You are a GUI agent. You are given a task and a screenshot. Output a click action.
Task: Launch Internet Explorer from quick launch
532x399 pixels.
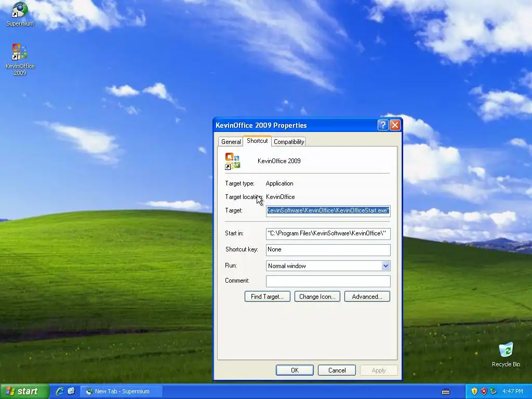click(60, 391)
